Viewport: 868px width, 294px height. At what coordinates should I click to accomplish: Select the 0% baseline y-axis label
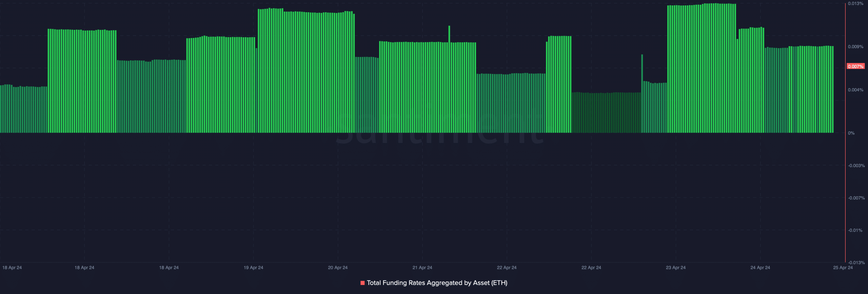pos(851,133)
